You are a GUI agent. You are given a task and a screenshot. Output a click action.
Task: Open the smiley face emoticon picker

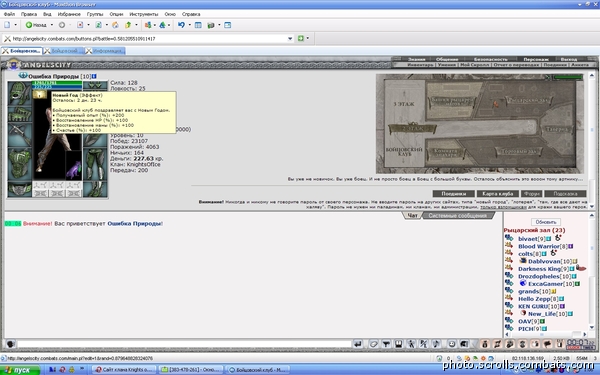pyautogui.click(x=452, y=344)
